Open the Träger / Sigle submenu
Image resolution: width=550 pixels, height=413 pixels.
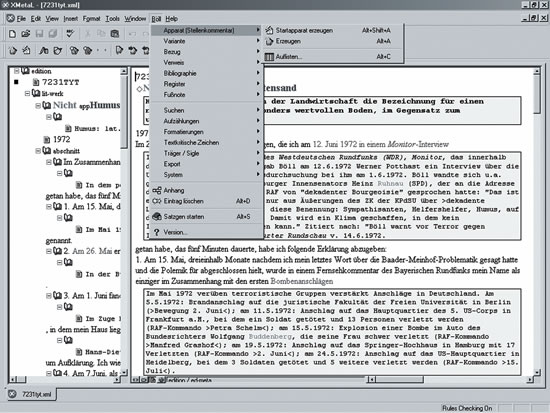pos(207,153)
